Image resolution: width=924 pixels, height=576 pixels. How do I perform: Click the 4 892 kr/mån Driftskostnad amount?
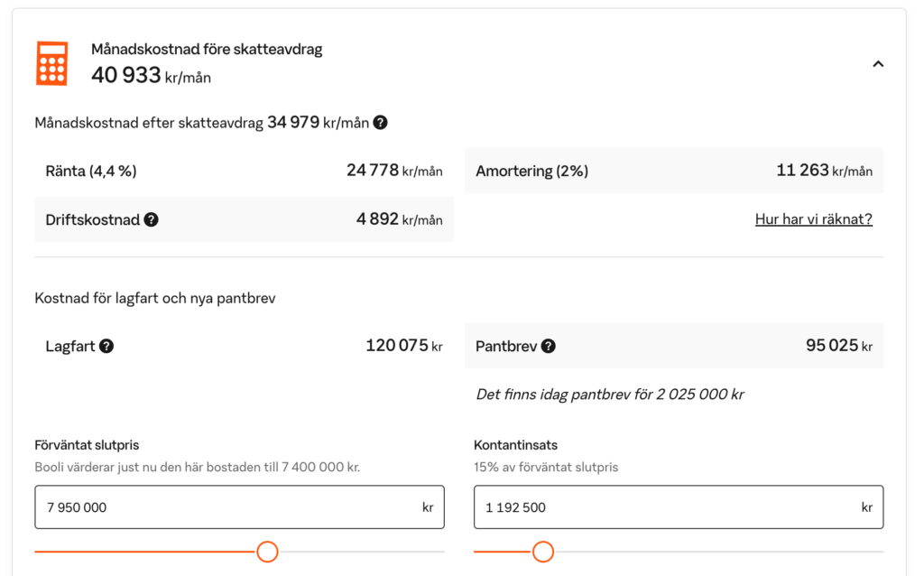tap(399, 219)
